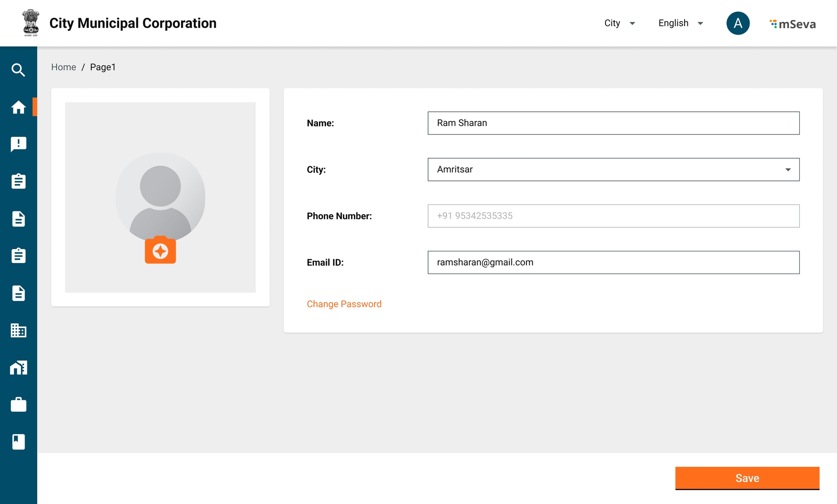Click the office building grid icon in sidebar
Screen dimensions: 837x504
[18, 330]
